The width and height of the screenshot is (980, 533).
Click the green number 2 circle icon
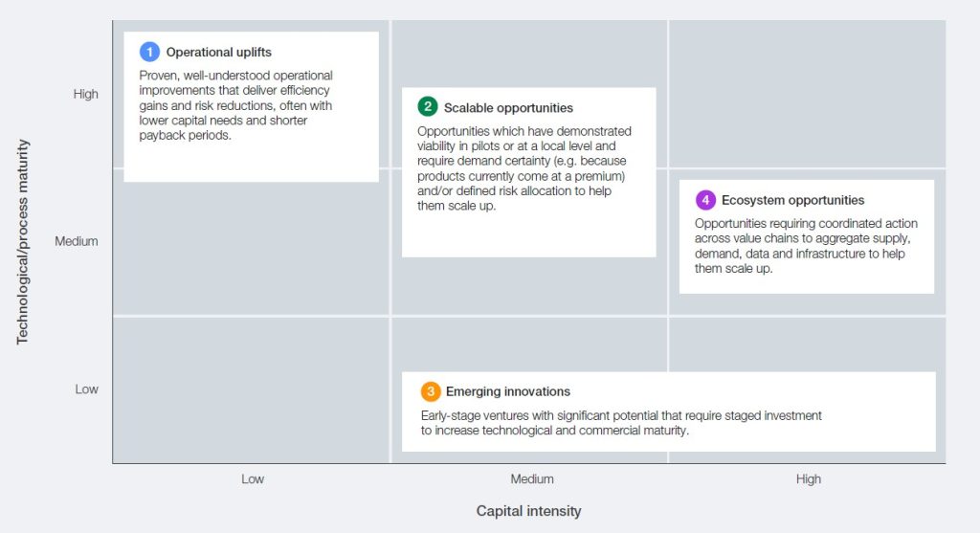point(427,107)
